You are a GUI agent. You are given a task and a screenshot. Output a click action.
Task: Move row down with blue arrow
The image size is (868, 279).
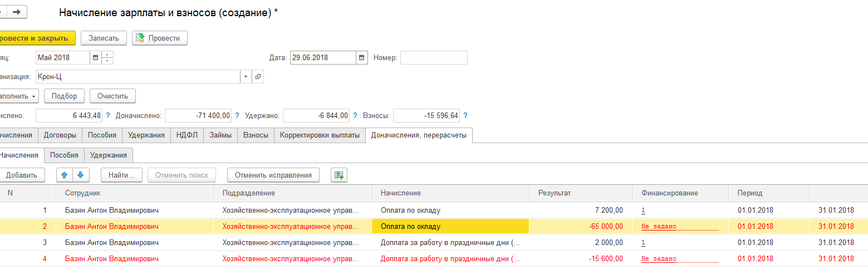point(81,175)
